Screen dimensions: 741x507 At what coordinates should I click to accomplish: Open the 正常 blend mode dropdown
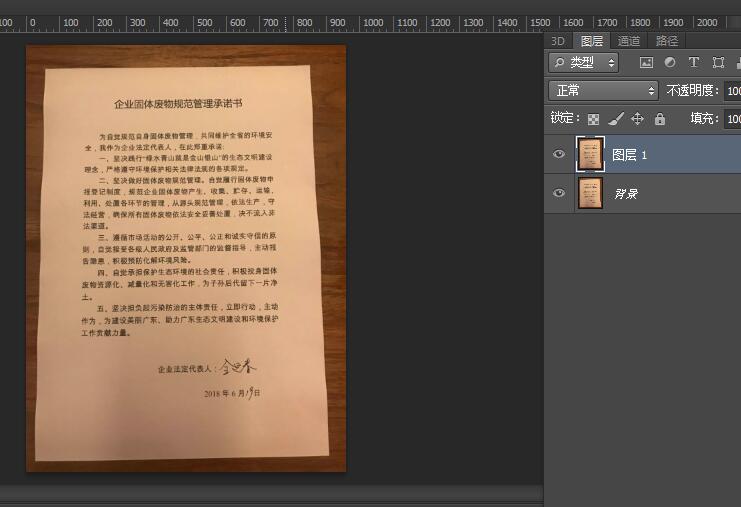(603, 91)
